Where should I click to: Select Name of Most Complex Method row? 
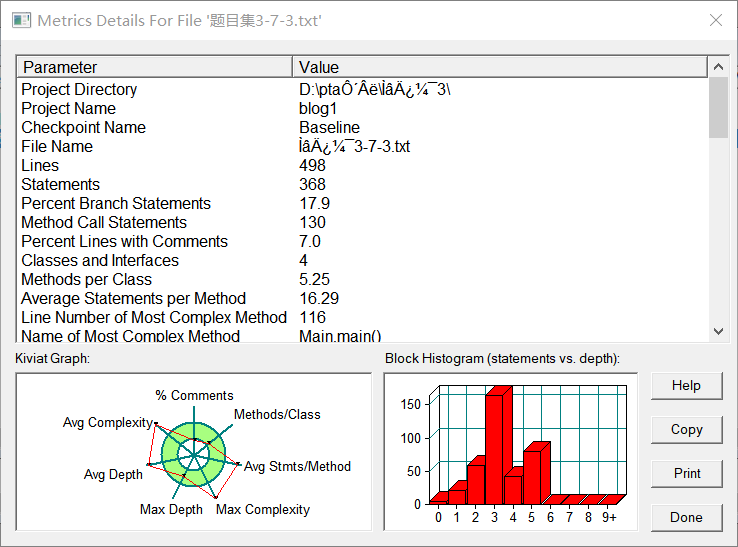click(362, 336)
